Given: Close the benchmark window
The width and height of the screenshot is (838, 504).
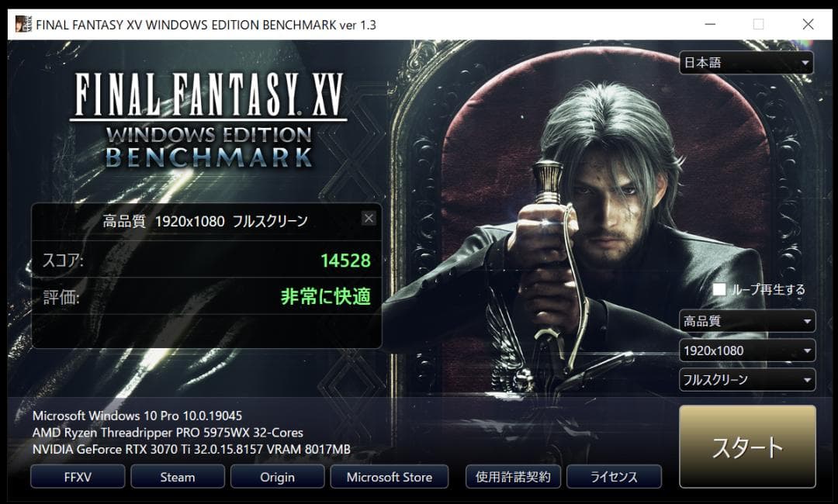Looking at the screenshot, I should (x=808, y=25).
